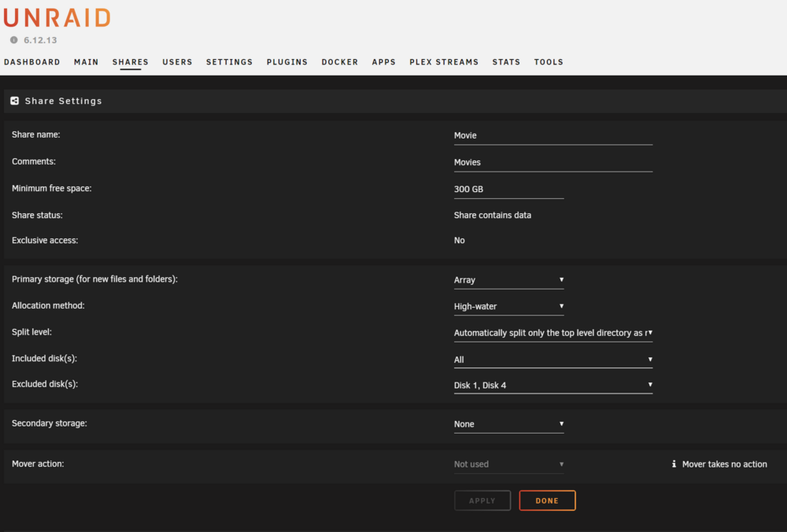Select the Shares tab
Screen dimensions: 787x532
coord(131,62)
